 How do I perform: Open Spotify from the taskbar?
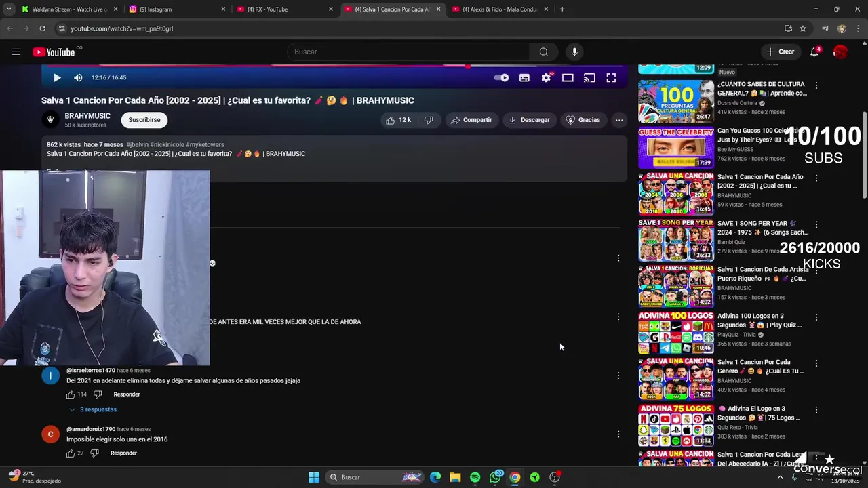pyautogui.click(x=475, y=477)
